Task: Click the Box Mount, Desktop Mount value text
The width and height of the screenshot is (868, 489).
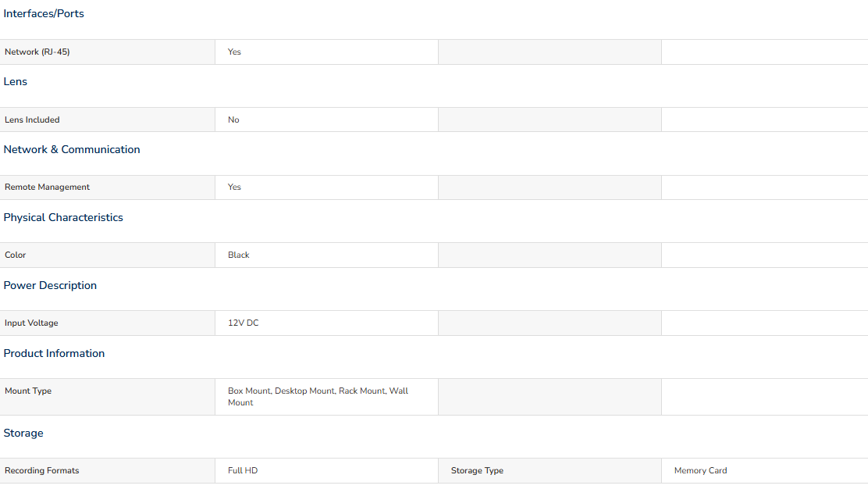Action: [x=318, y=397]
